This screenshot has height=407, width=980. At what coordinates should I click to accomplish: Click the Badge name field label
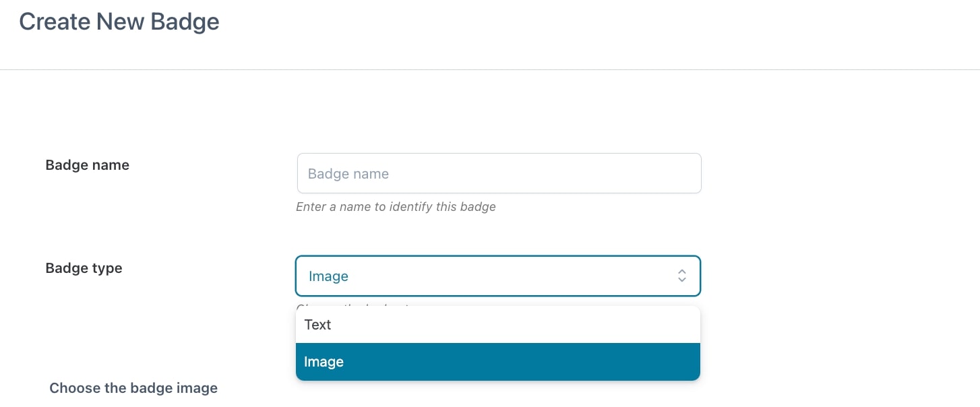click(x=87, y=165)
